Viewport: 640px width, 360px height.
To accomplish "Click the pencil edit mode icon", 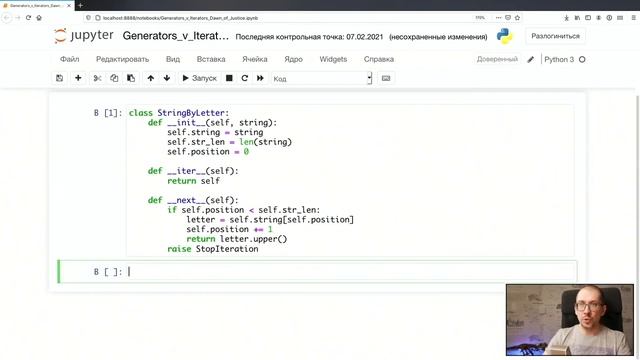I will tap(531, 60).
